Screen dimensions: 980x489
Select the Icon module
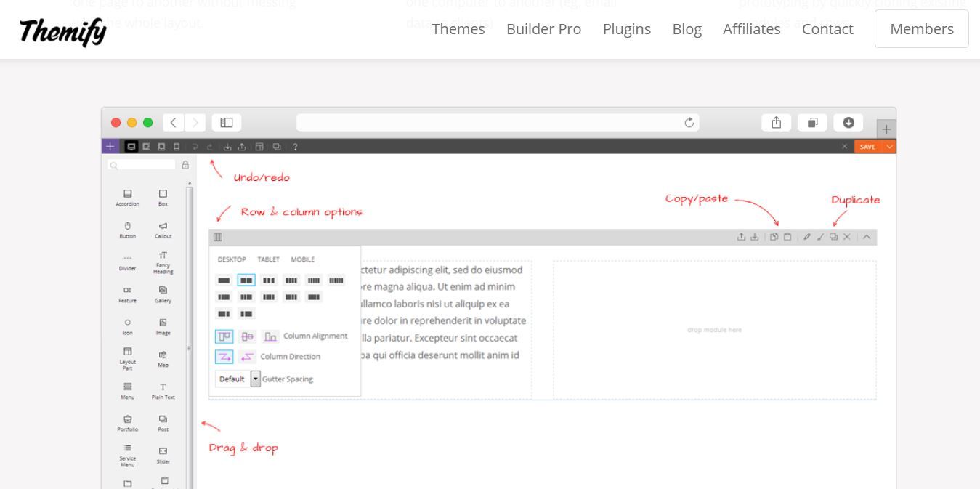[x=127, y=326]
